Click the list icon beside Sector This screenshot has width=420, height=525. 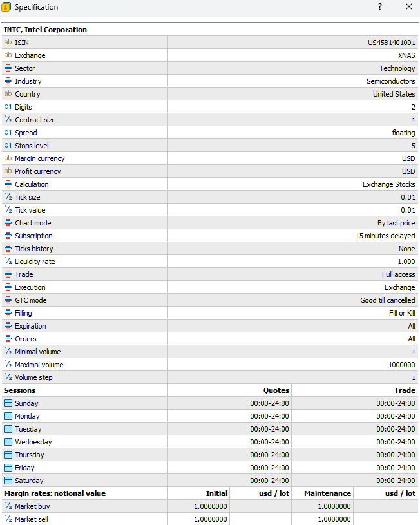(x=8, y=68)
